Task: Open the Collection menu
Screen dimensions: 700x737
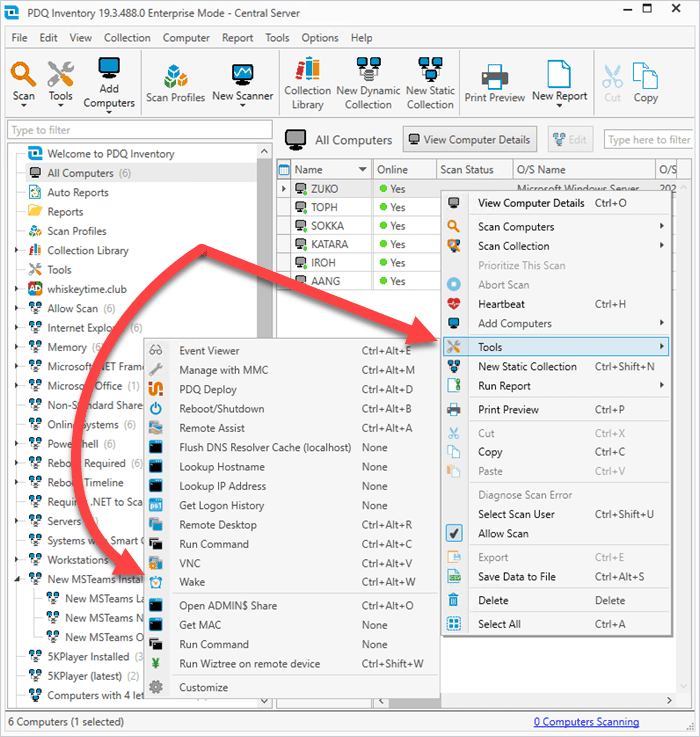Action: pos(127,38)
